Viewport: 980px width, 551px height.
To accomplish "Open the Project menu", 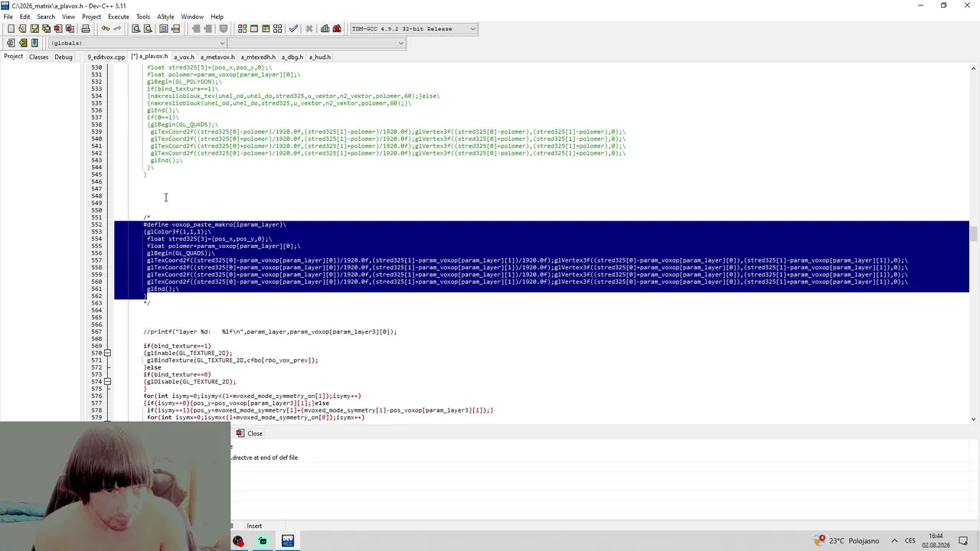I will pyautogui.click(x=91, y=17).
